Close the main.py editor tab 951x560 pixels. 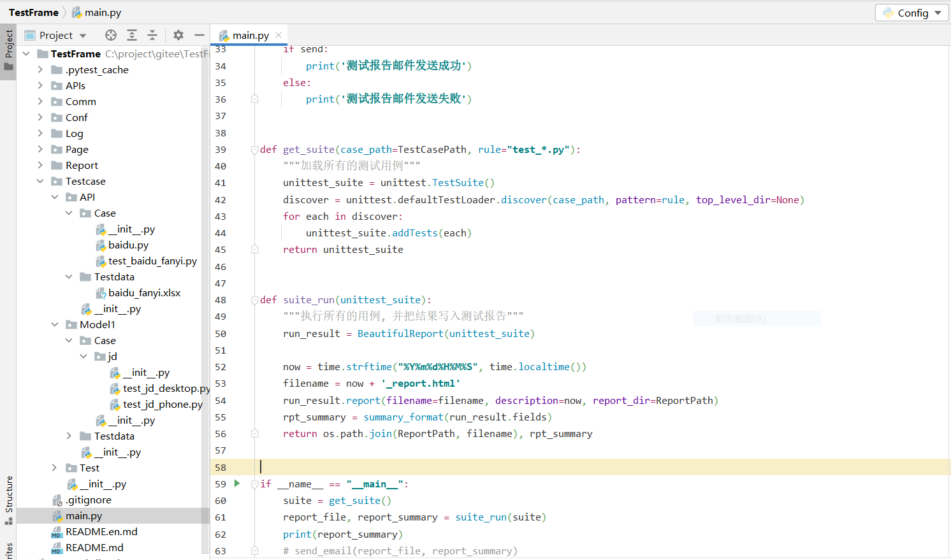click(x=279, y=35)
